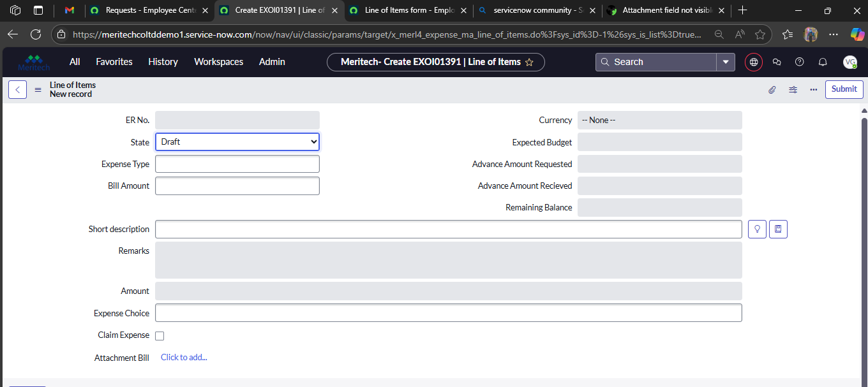868x387 pixels.
Task: Click the attachment paperclip icon in form header
Action: [772, 90]
